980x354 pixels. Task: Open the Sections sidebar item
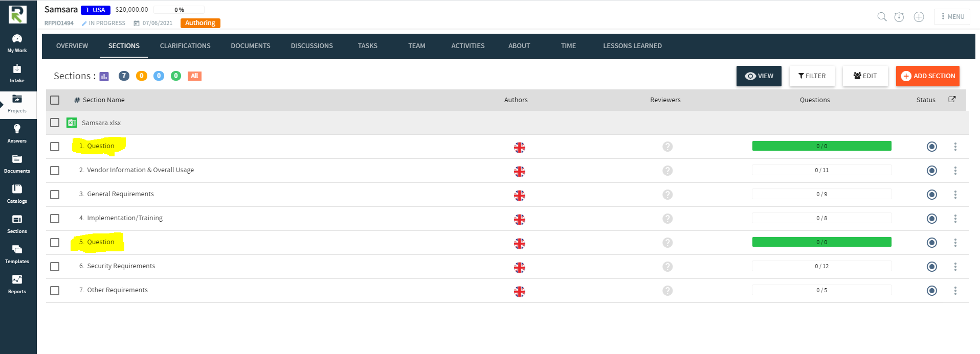coord(17,224)
